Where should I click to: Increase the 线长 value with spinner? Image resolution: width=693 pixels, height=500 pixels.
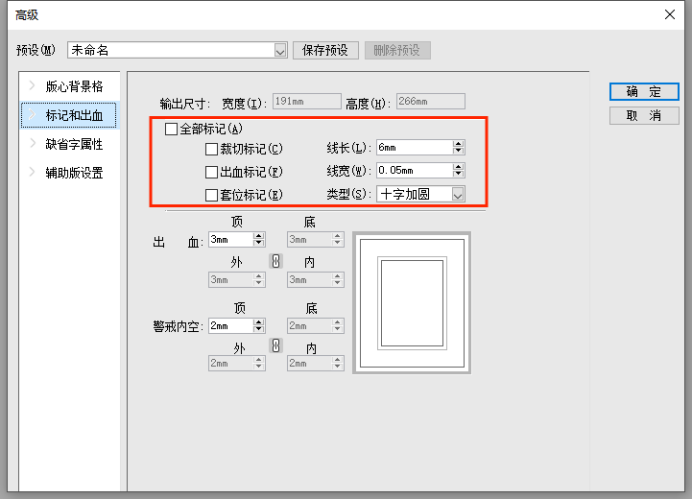click(459, 144)
